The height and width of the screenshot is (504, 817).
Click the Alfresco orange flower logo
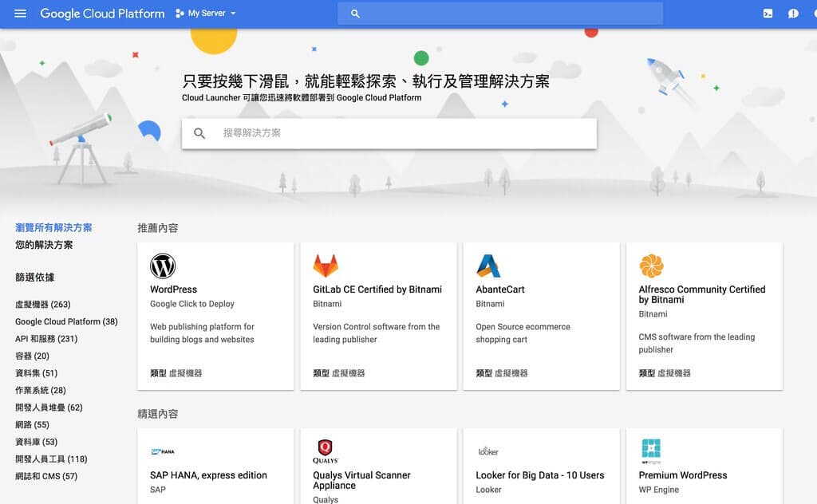tap(651, 266)
